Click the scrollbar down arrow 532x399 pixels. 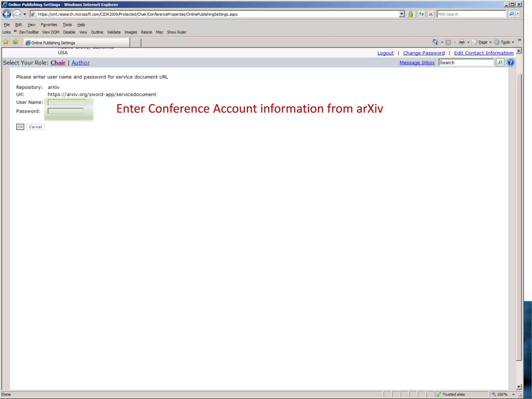519,387
